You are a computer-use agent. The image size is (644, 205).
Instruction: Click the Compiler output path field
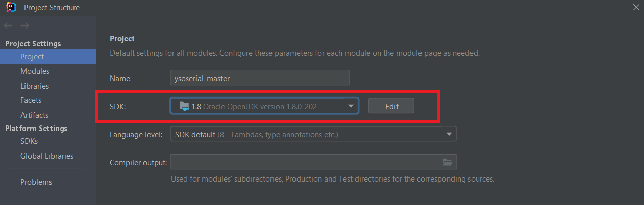tap(306, 162)
